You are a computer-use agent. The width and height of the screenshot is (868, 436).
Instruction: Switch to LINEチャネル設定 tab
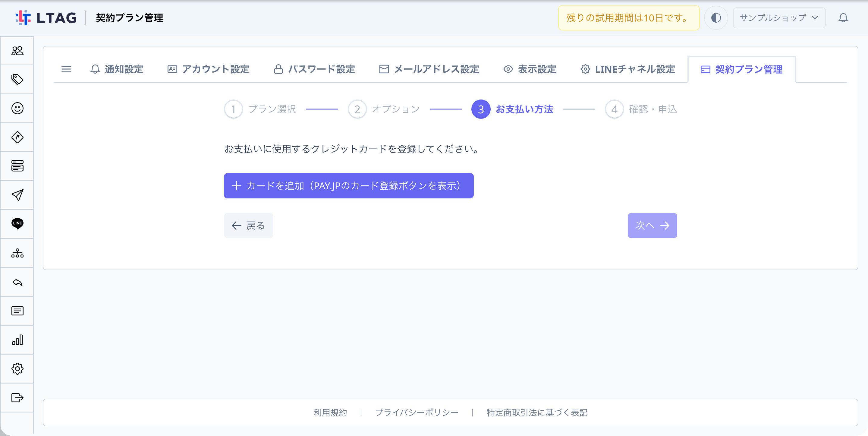[x=627, y=69]
